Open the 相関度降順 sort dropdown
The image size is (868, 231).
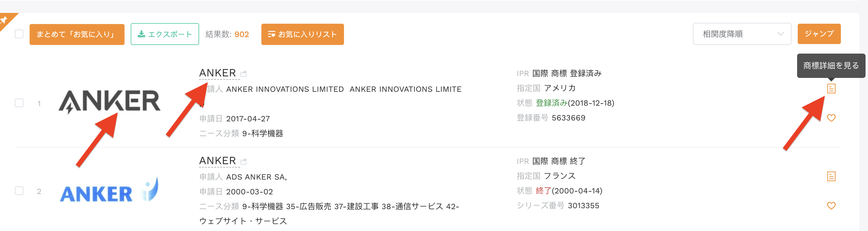tap(742, 34)
